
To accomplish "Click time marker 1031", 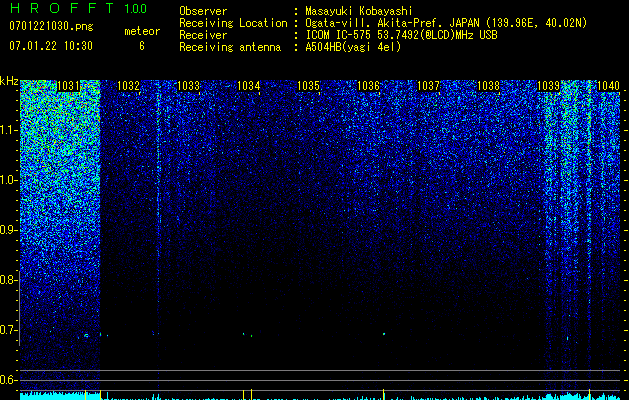I will (68, 86).
